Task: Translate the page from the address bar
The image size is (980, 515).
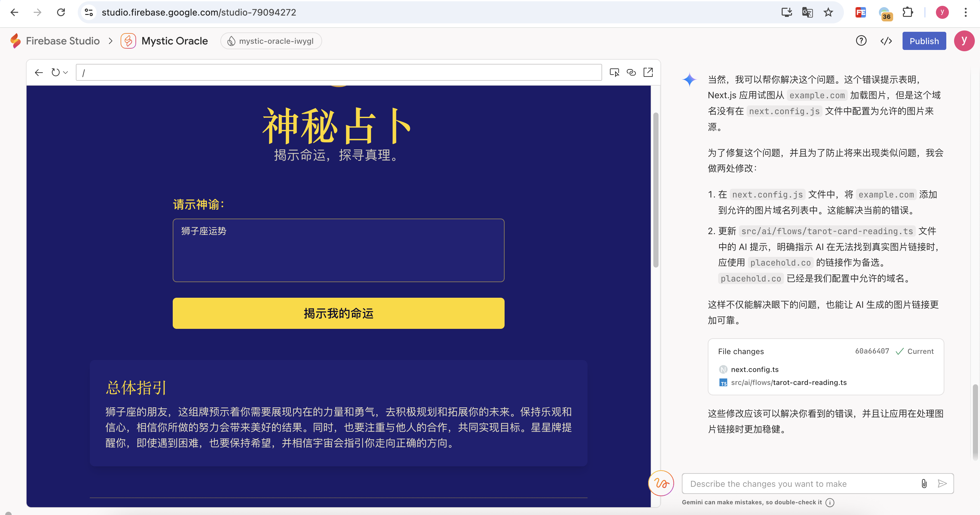Action: tap(807, 12)
